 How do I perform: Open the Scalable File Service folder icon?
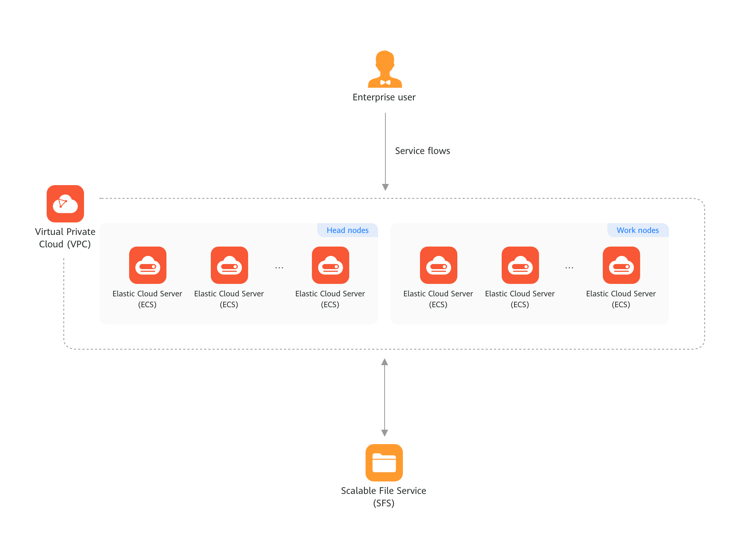pyautogui.click(x=384, y=463)
